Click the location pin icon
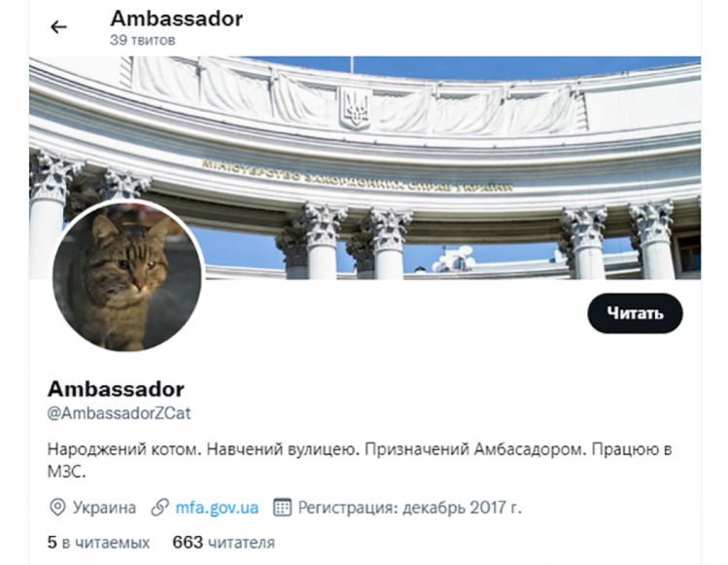 (57, 508)
